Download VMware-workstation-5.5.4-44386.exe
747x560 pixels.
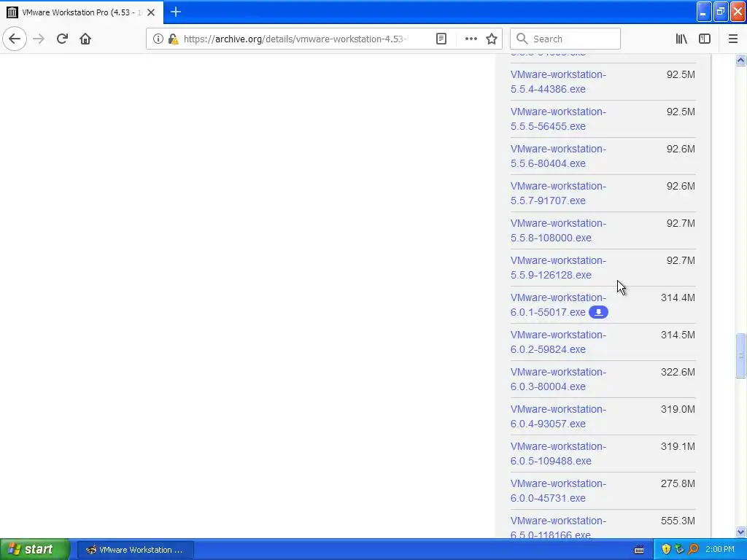click(558, 82)
